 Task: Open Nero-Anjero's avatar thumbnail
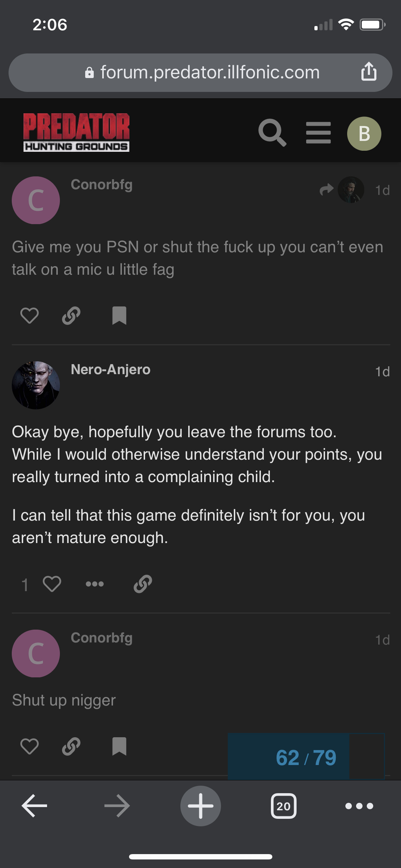[36, 385]
